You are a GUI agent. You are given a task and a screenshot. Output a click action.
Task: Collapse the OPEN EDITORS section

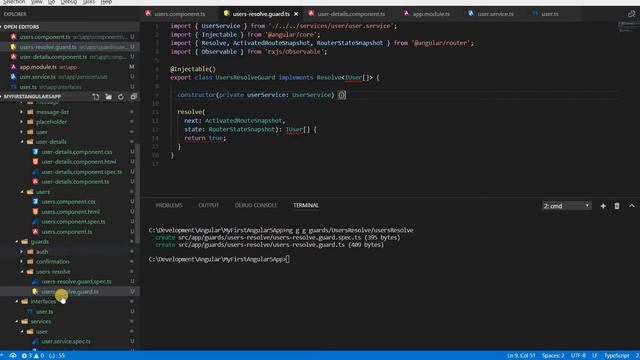[x=20, y=27]
